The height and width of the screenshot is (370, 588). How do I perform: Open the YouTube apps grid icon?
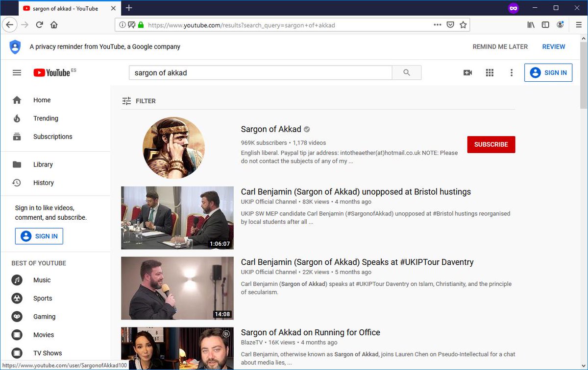tap(490, 72)
